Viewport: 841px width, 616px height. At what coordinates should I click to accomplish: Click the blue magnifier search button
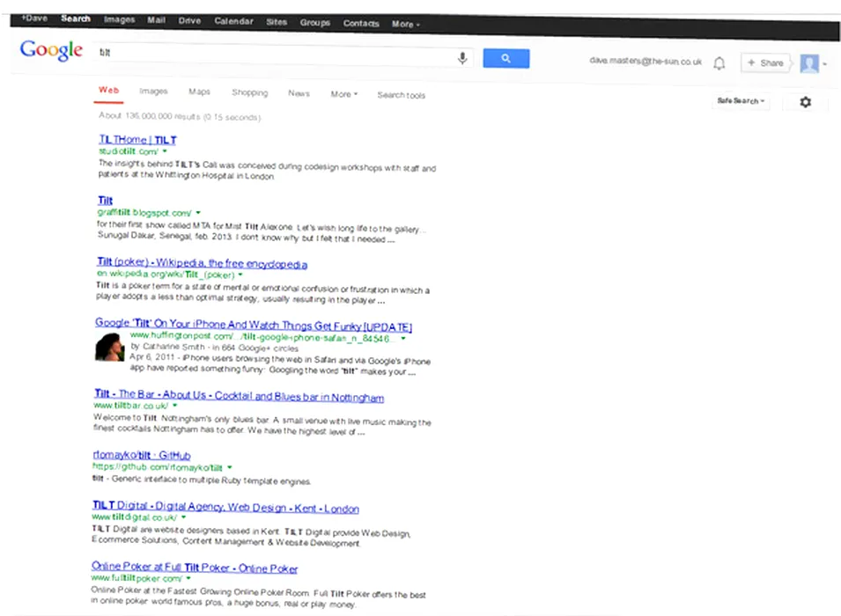[x=506, y=59]
